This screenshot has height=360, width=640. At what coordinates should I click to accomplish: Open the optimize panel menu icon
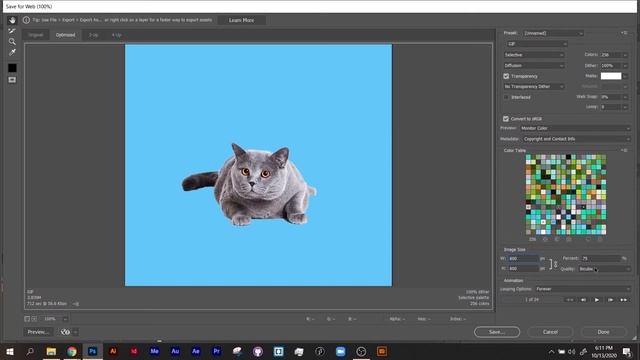coord(624,33)
